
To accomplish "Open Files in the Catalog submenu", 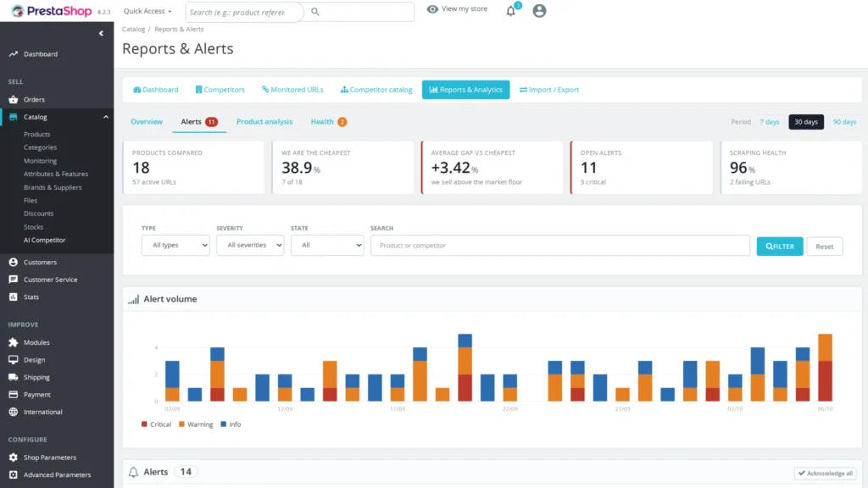I will point(31,200).
